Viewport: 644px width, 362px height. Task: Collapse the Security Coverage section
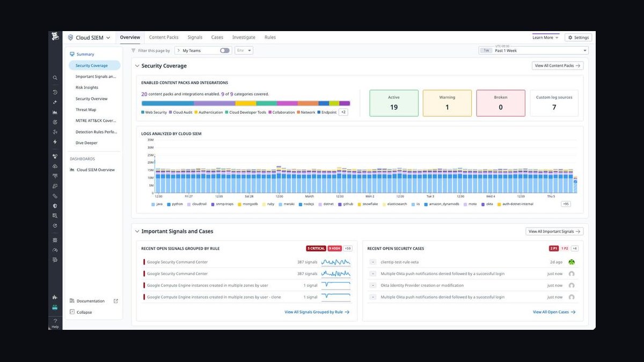pyautogui.click(x=137, y=66)
